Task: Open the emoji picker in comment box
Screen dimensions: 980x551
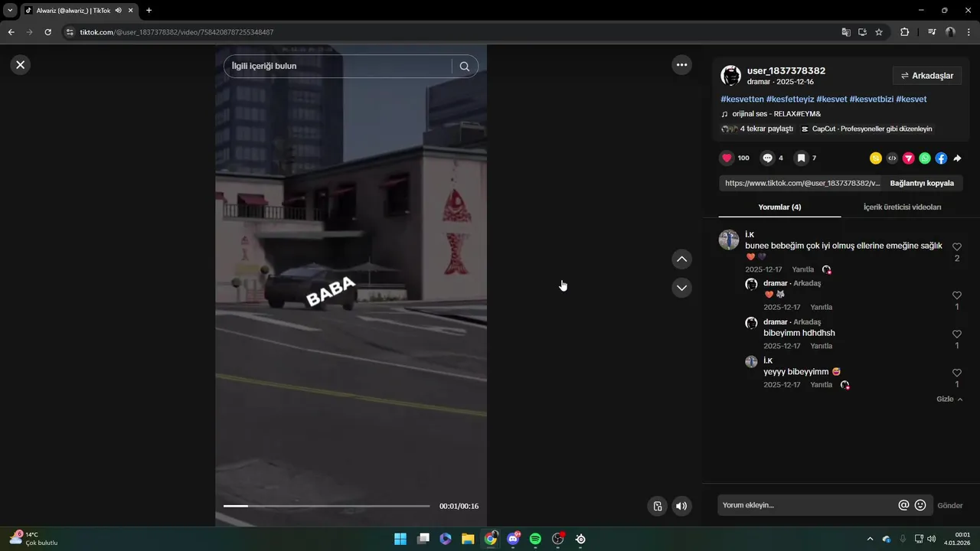Action: point(920,505)
